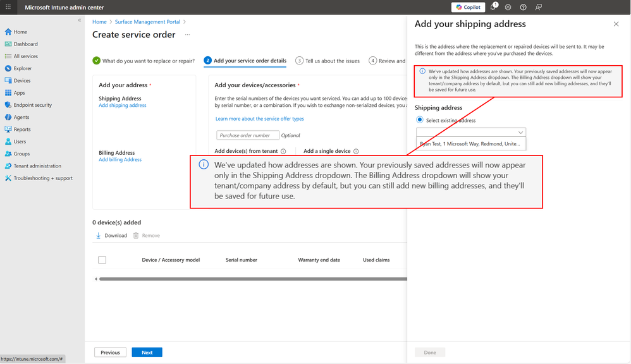Click the Agents sidebar icon
This screenshot has height=364, width=631.
click(x=8, y=117)
